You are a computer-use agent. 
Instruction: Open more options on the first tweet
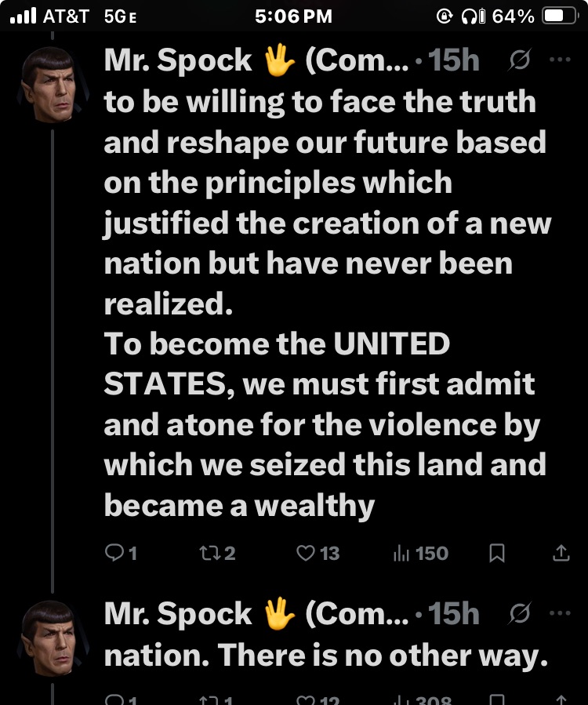pyautogui.click(x=561, y=60)
